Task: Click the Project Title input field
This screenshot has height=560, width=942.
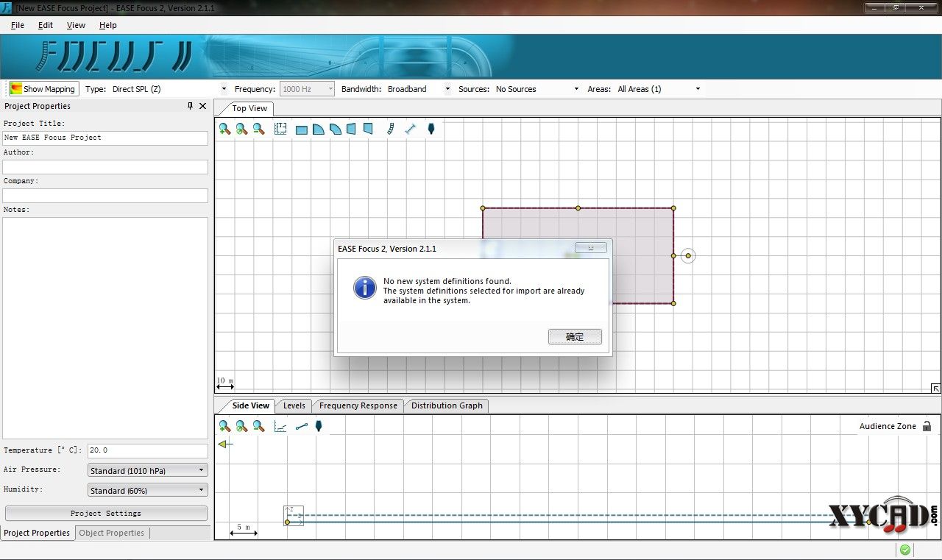Action: point(105,138)
